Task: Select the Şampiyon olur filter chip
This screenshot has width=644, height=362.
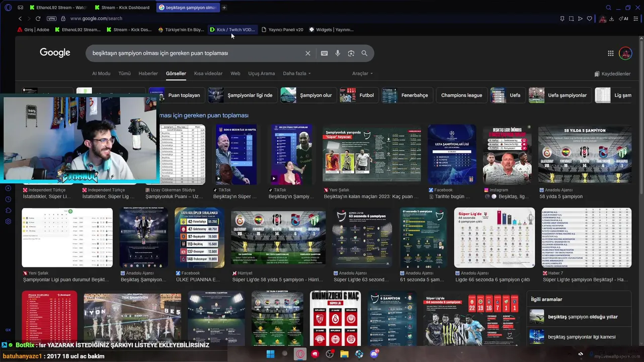Action: click(x=308, y=95)
